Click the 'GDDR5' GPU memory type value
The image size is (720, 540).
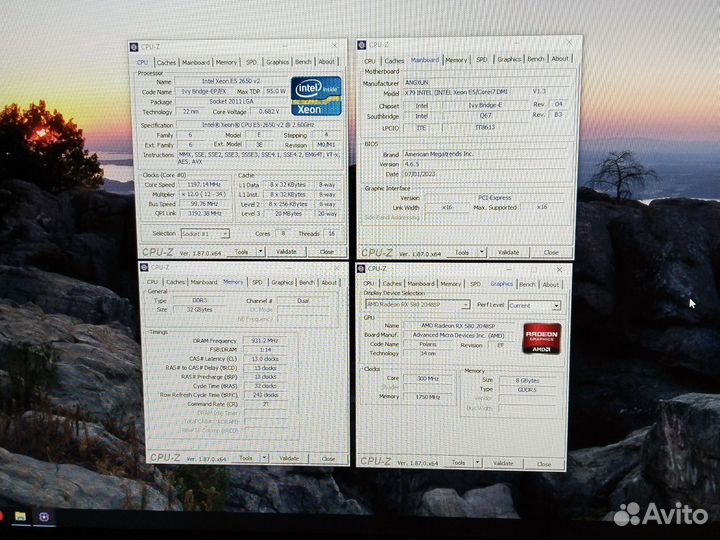tap(527, 389)
